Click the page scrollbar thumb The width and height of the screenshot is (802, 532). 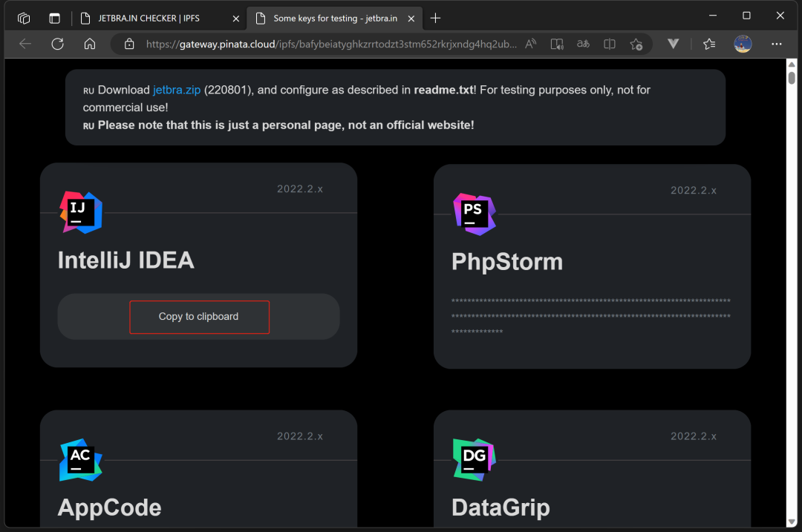click(x=792, y=78)
